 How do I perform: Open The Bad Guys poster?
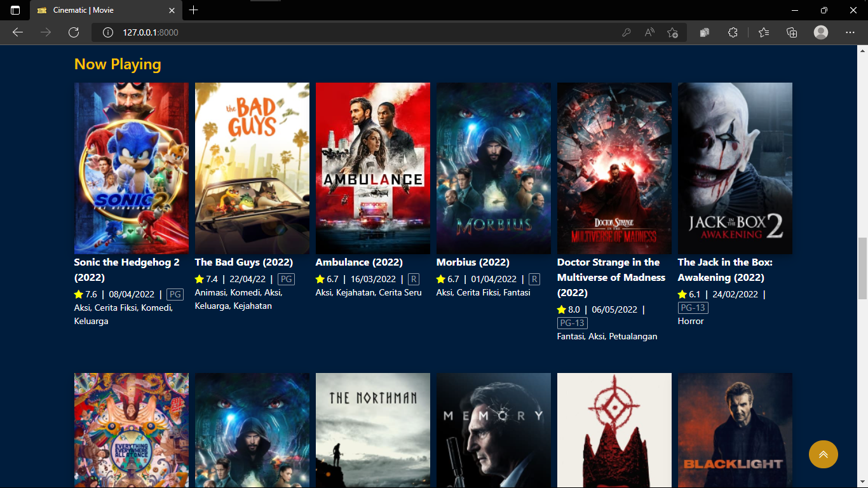point(252,168)
